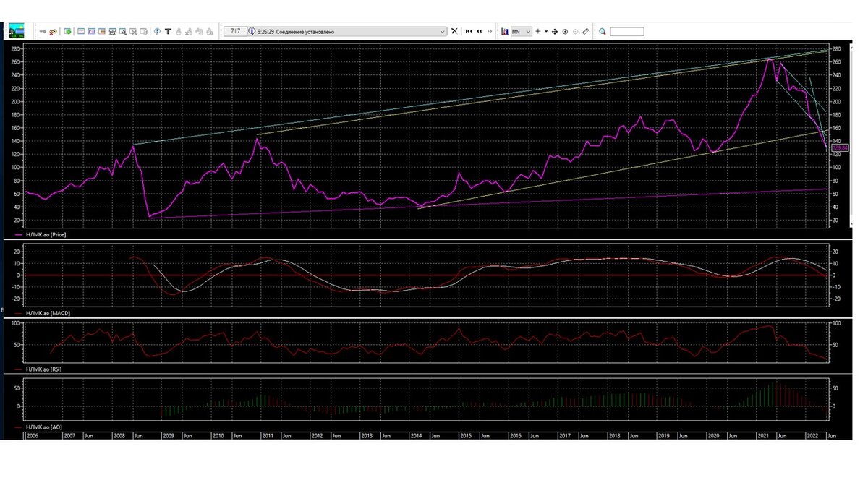This screenshot has width=868, height=488.
Task: Click the grayed window export icon
Action: tap(143, 32)
